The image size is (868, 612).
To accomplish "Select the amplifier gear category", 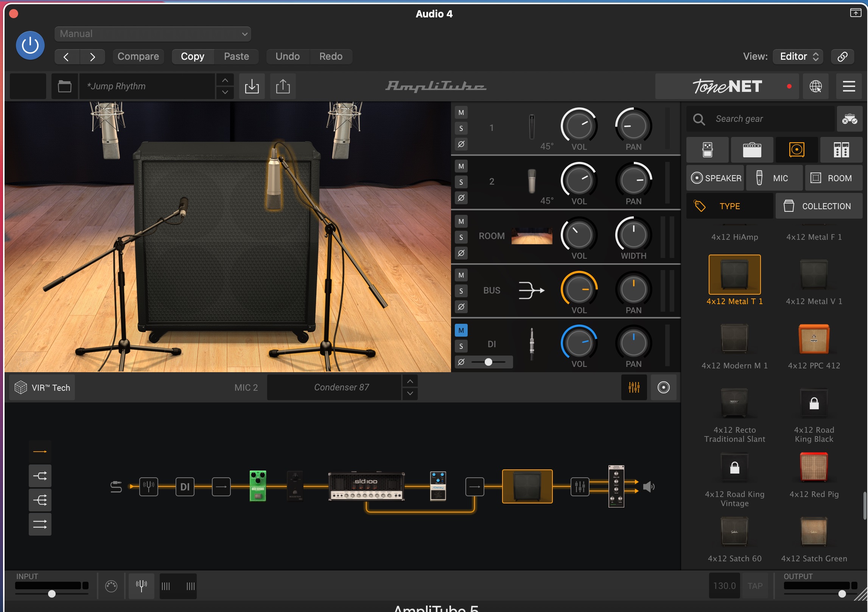I will 752,150.
